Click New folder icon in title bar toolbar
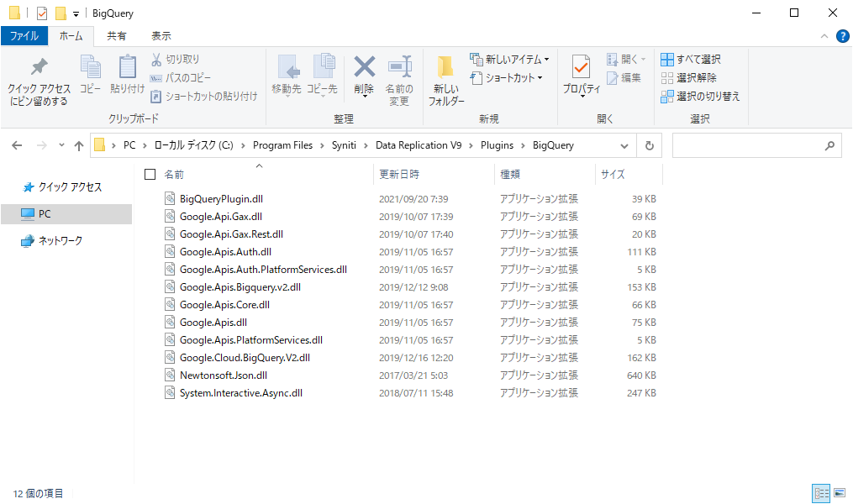This screenshot has height=504, width=853. pyautogui.click(x=61, y=13)
